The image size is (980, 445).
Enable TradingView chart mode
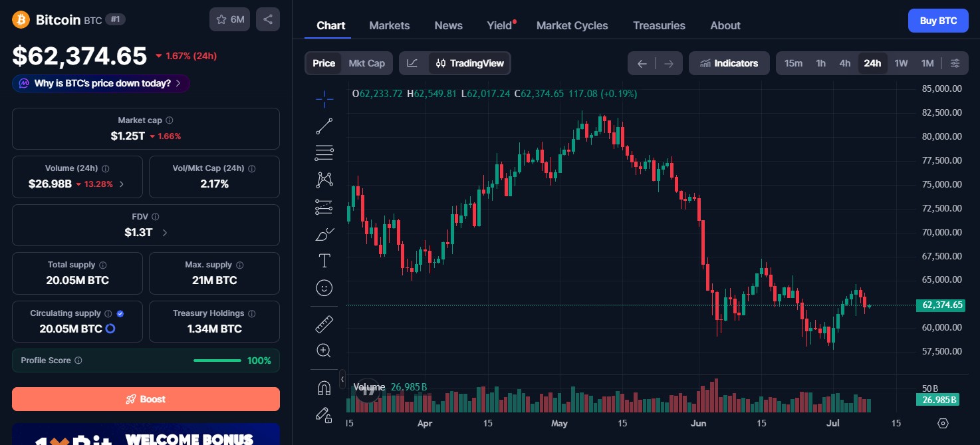pos(470,63)
